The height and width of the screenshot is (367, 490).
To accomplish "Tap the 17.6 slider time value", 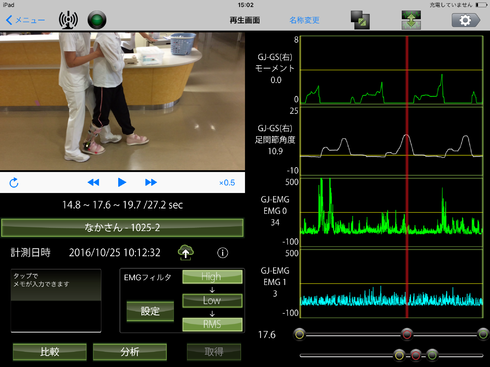I will click(x=267, y=335).
